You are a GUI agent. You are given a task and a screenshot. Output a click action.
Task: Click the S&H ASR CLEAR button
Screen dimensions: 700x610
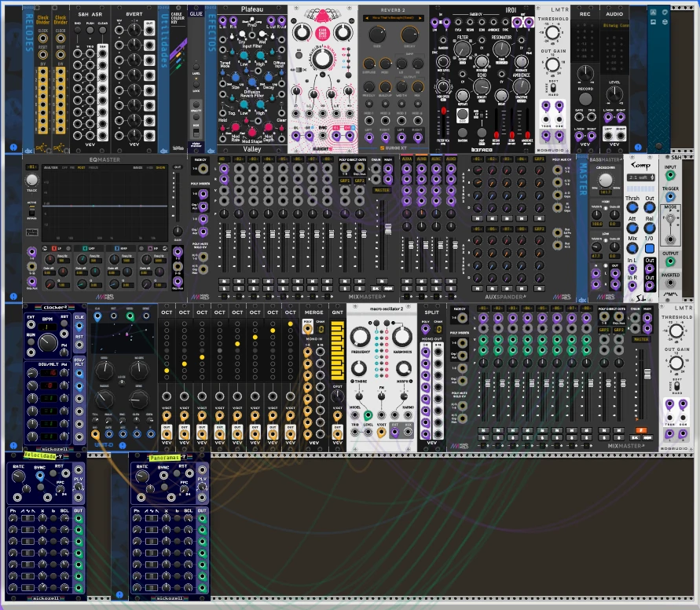click(x=103, y=30)
